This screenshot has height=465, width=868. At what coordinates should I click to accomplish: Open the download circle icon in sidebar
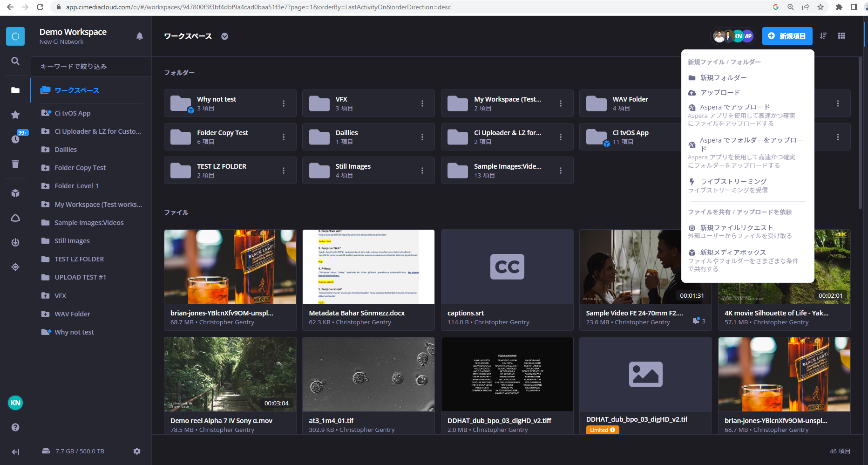pyautogui.click(x=15, y=242)
